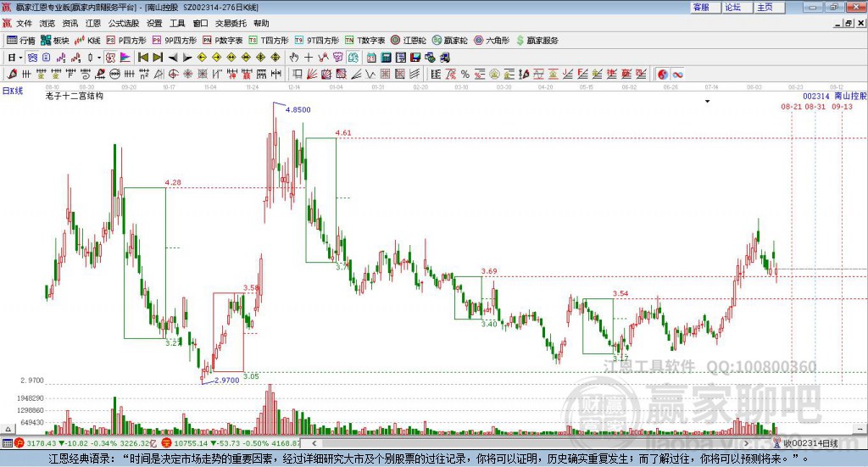
Task: Open the P四方形 tool
Action: coord(126,41)
